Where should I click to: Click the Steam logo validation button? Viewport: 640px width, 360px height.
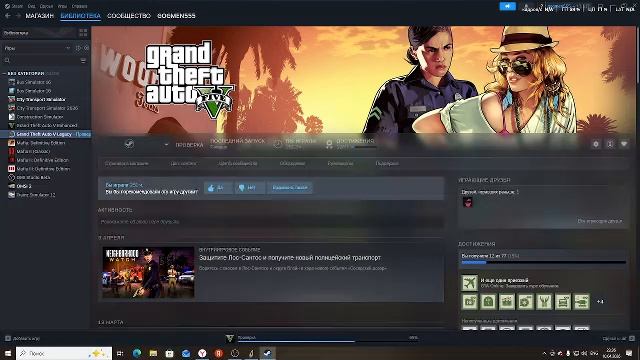129,144
